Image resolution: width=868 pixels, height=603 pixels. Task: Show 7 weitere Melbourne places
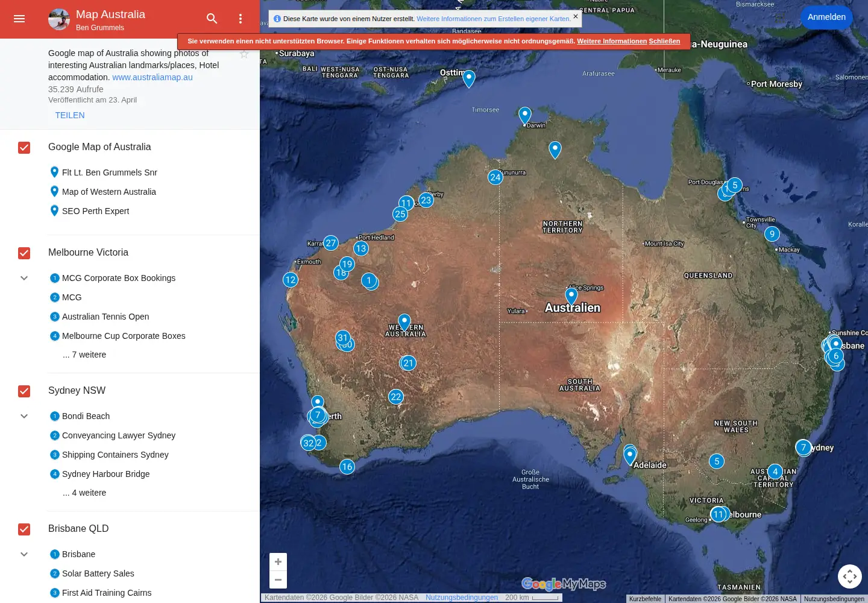(x=84, y=355)
